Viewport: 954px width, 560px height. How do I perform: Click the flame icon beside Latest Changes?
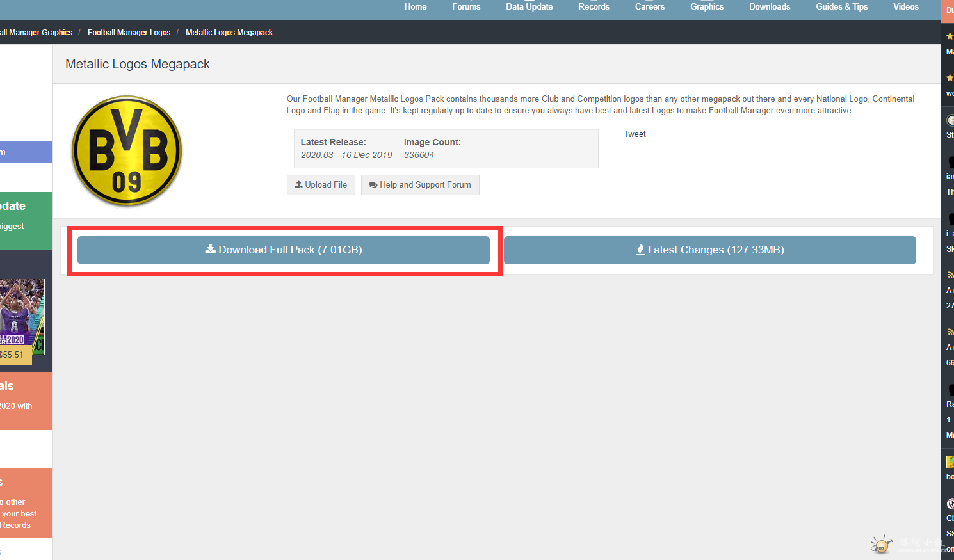click(x=640, y=250)
